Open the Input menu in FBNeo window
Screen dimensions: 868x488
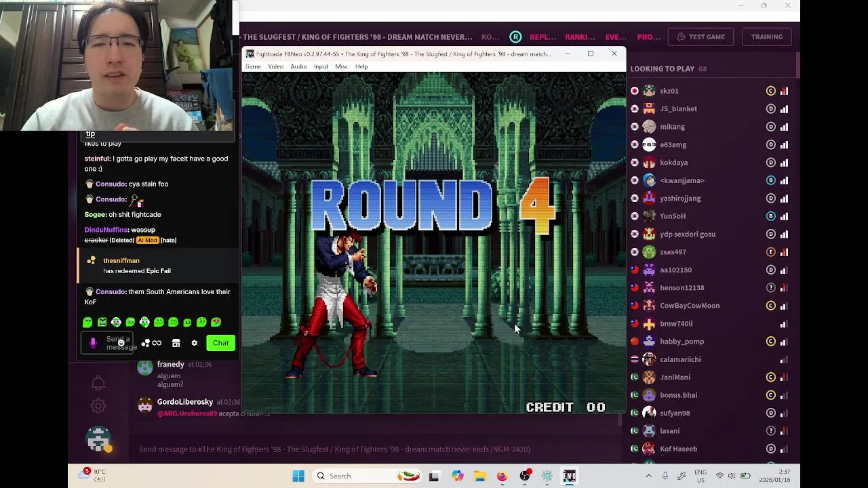coord(321,66)
